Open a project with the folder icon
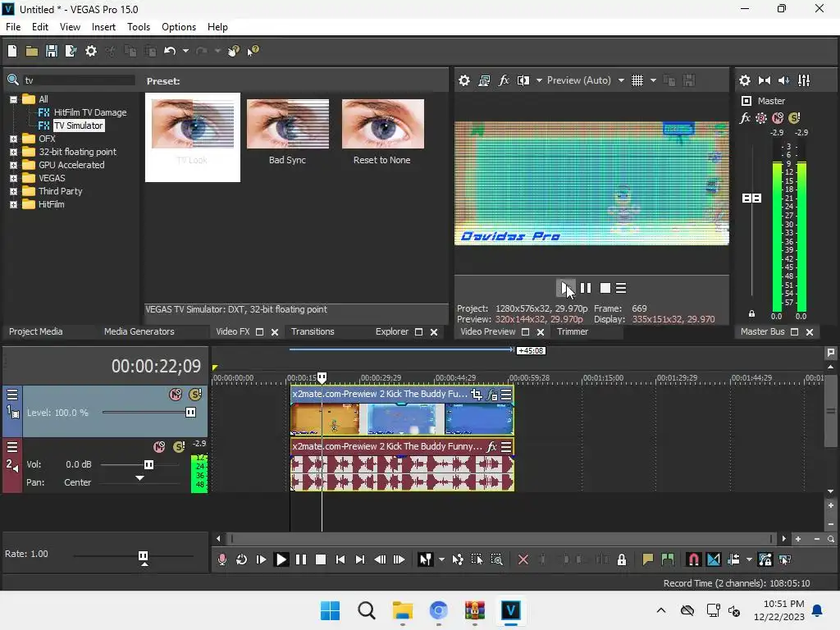840x630 pixels. [x=32, y=51]
